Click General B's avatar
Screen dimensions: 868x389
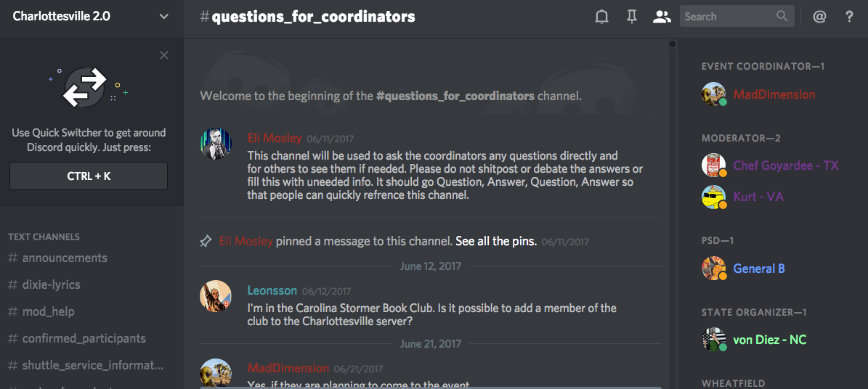pos(714,269)
